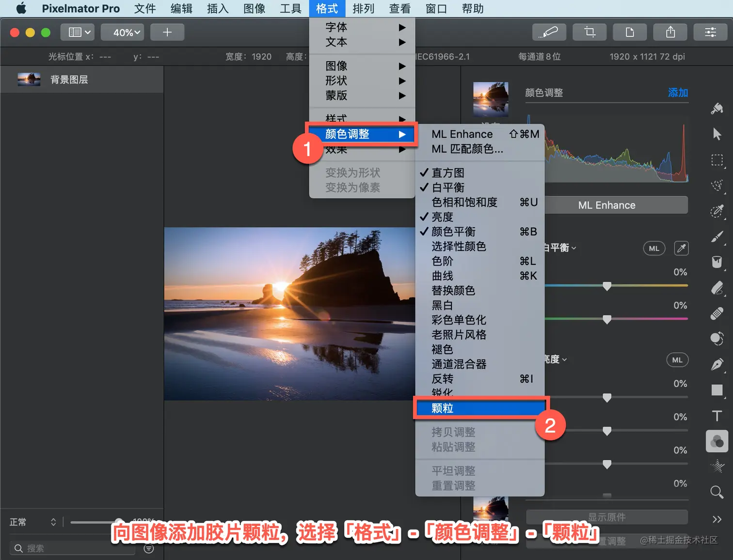Open the 插入 menu
Viewport: 733px width, 560px height.
pyautogui.click(x=218, y=8)
